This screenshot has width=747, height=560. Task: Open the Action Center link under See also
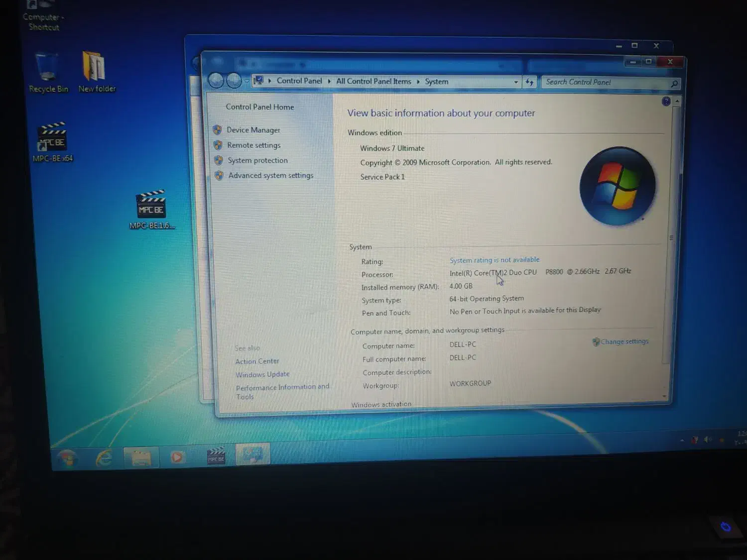(257, 361)
